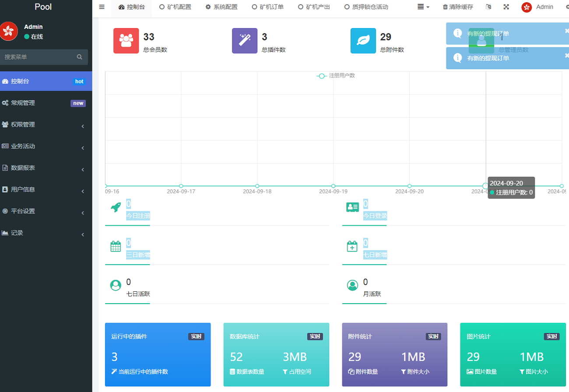Open the 质押锁仓活动 tab
The image size is (569, 392).
[x=366, y=7]
